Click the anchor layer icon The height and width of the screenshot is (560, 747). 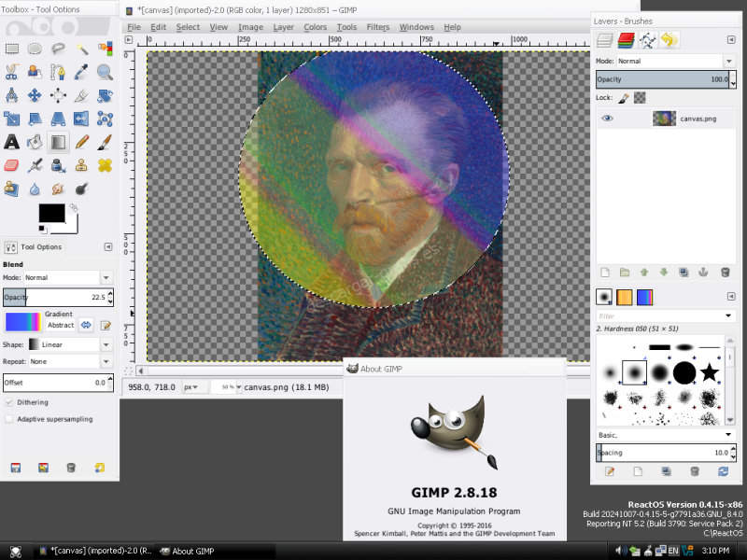(x=703, y=273)
